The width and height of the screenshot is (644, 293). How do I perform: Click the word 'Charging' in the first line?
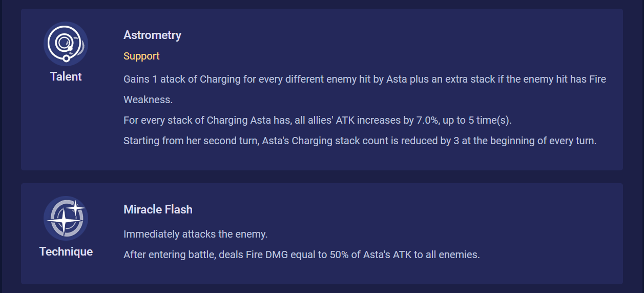219,80
